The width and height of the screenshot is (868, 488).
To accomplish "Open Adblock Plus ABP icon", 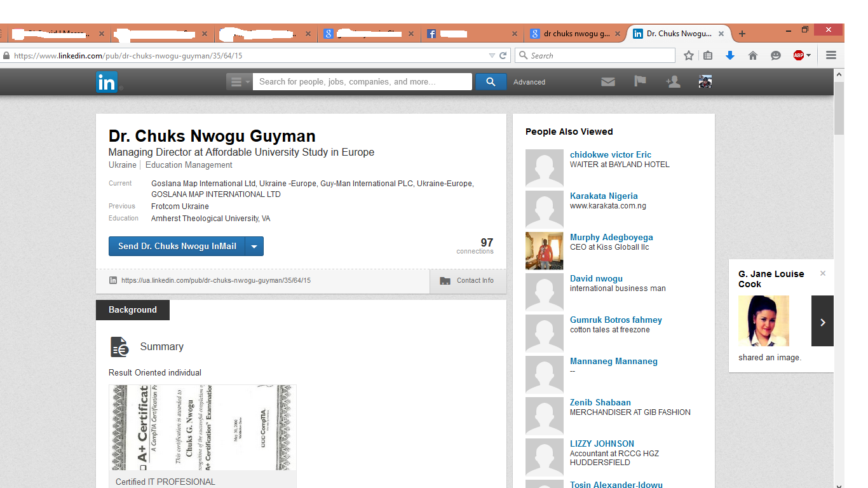I will [799, 56].
